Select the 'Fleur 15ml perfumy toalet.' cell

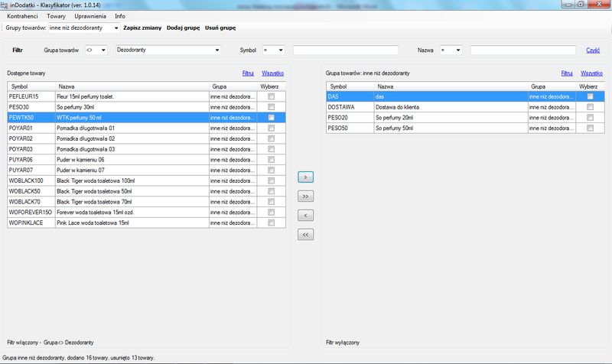click(132, 96)
